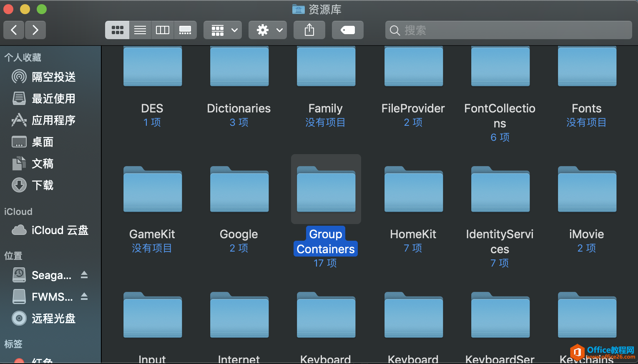The width and height of the screenshot is (638, 364).
Task: Select the HomeKit folder
Action: 414,189
